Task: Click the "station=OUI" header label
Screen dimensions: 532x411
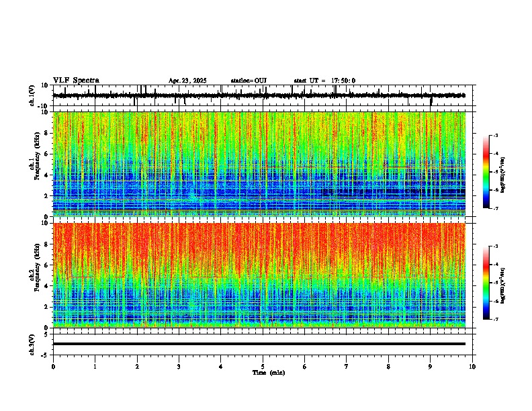Action: coord(249,81)
